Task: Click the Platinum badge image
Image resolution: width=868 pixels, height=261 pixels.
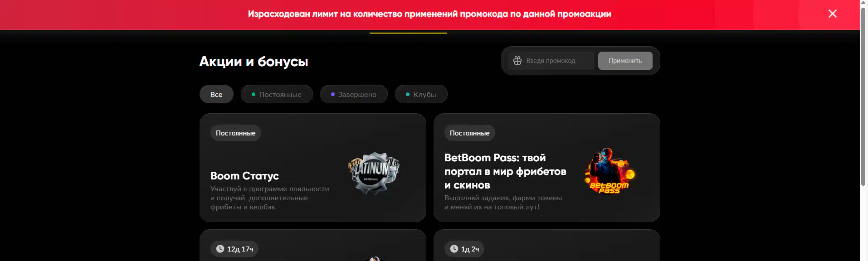Action: [374, 173]
